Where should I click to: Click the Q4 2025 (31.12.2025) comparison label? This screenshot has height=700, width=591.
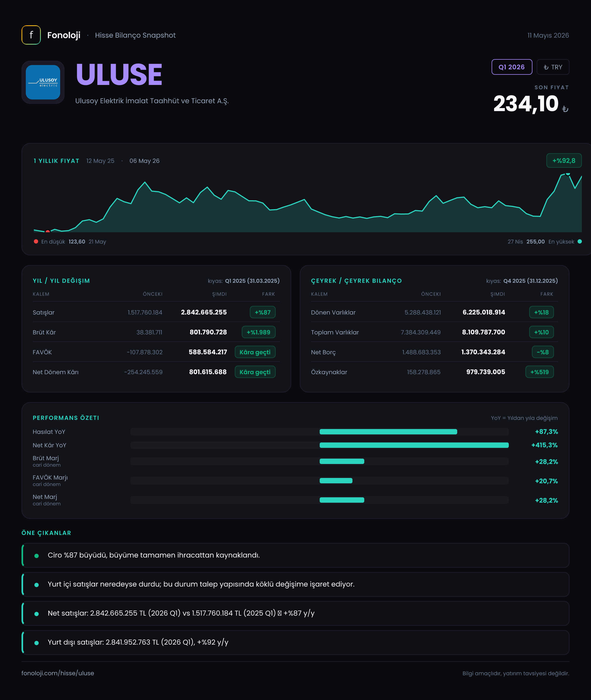pyautogui.click(x=531, y=281)
